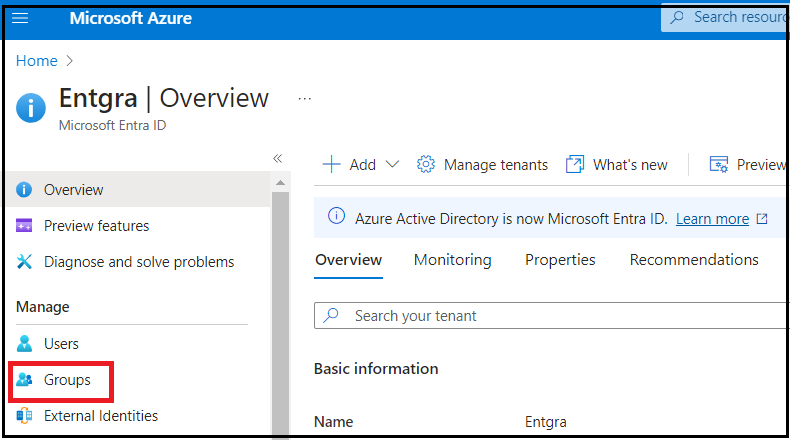The width and height of the screenshot is (790, 440).
Task: Click the Basic information heading
Action: [x=376, y=369]
